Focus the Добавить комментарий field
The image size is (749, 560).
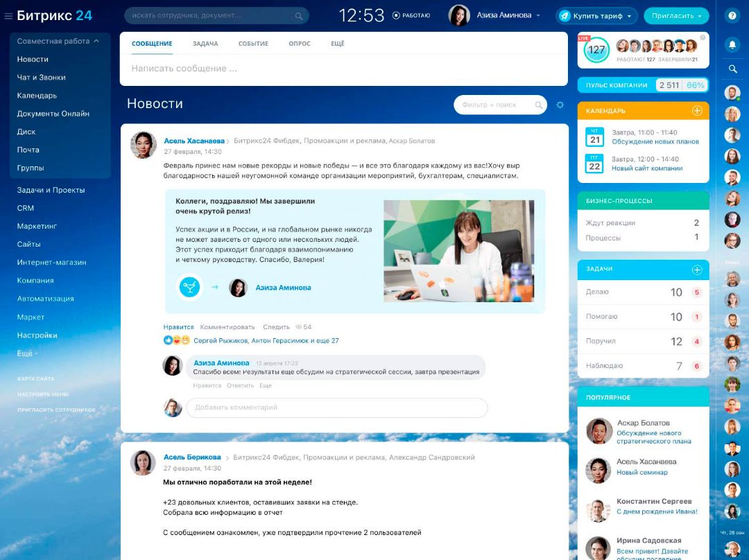(x=337, y=408)
